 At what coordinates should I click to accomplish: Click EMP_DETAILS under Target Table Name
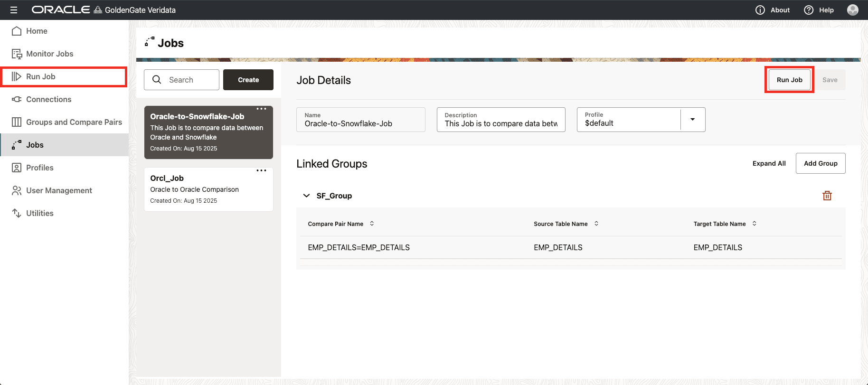click(718, 247)
